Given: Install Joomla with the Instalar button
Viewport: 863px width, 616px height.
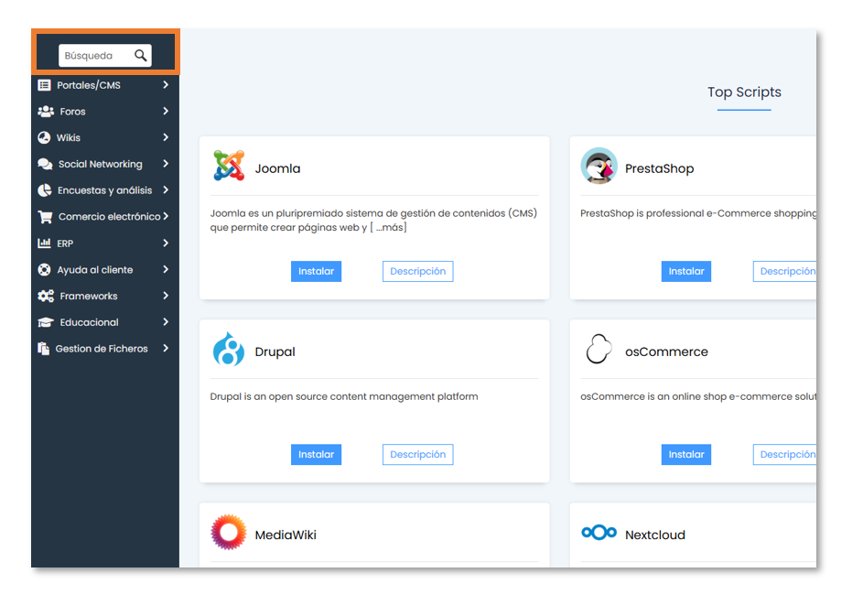Looking at the screenshot, I should click(316, 272).
